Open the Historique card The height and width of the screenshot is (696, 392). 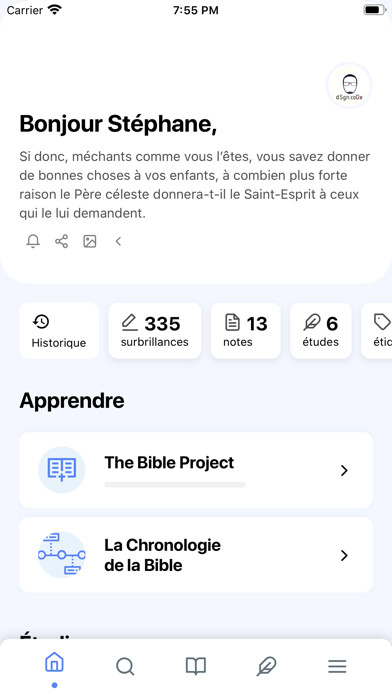(59, 331)
